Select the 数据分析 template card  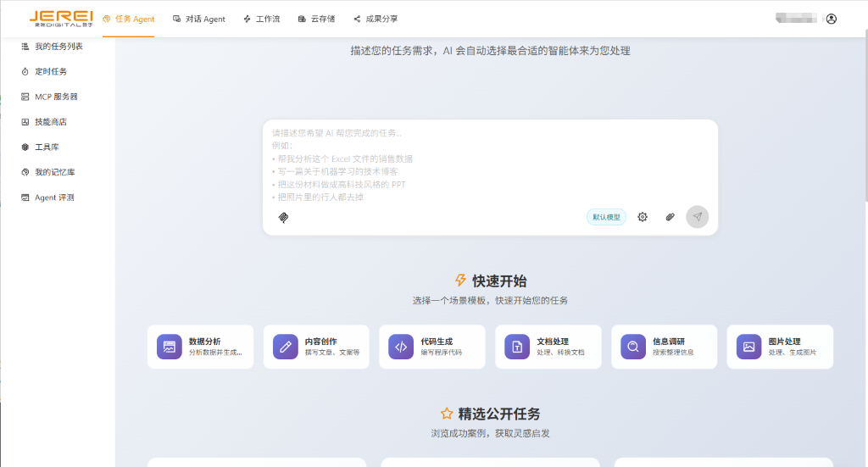tap(200, 347)
